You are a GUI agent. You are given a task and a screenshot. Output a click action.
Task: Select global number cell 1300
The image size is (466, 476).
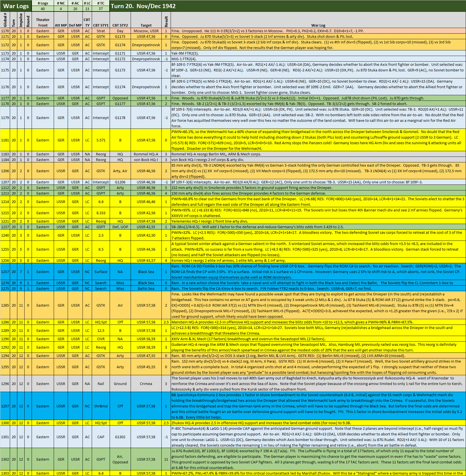coord(5,423)
